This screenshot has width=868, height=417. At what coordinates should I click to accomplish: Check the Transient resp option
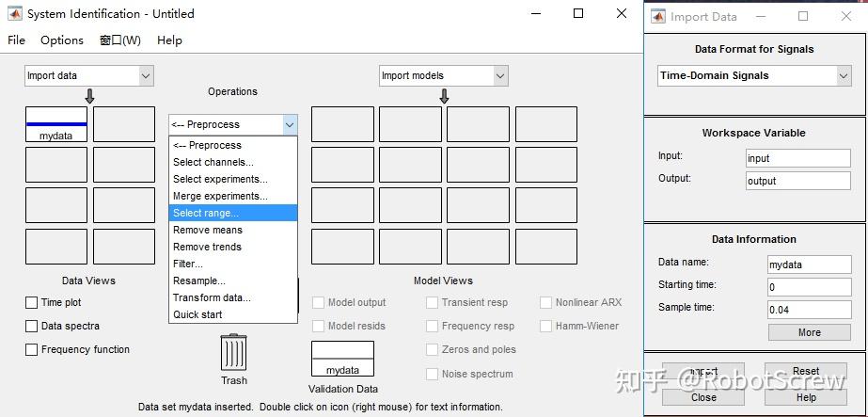pos(432,302)
